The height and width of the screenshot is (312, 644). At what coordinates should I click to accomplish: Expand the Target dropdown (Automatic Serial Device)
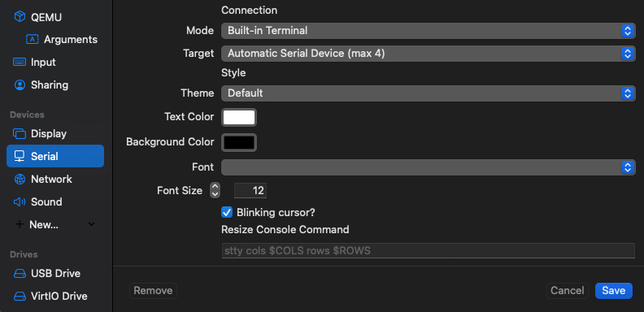(x=429, y=54)
